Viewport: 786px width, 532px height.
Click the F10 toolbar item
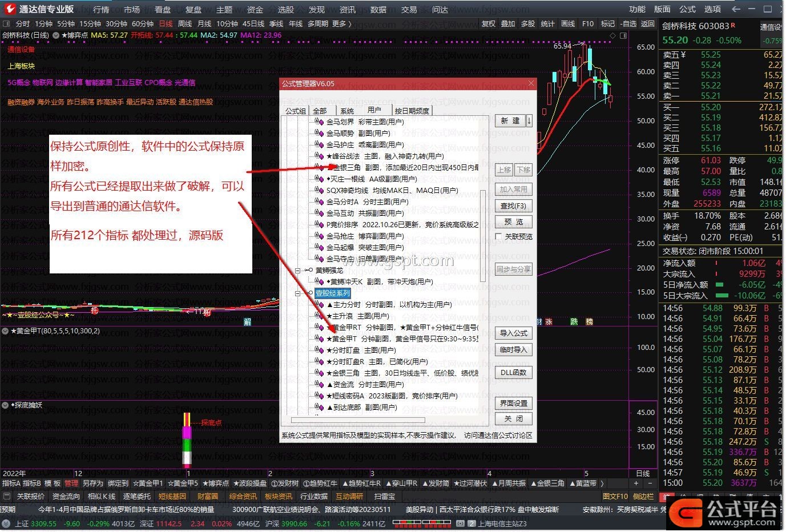[588, 24]
